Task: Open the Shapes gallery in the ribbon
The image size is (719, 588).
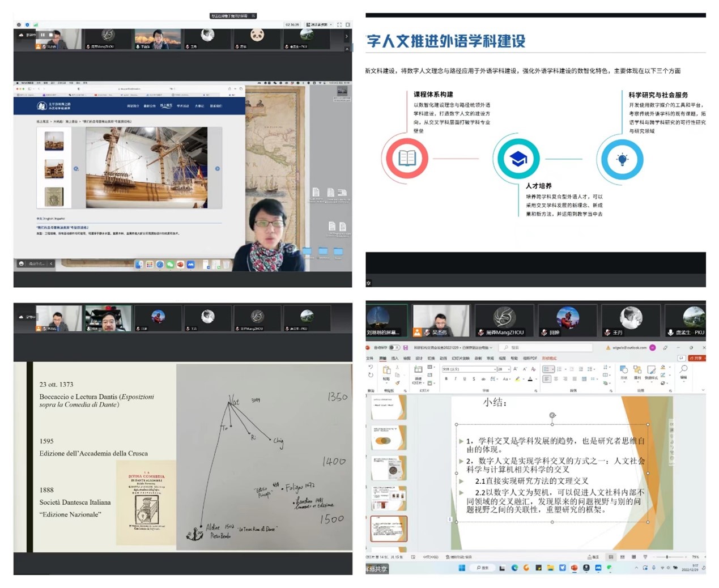Action: tap(624, 371)
